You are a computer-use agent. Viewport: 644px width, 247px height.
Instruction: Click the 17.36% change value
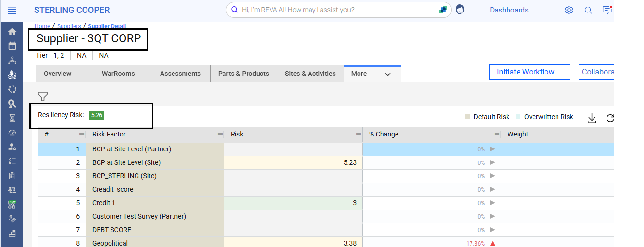tap(475, 244)
